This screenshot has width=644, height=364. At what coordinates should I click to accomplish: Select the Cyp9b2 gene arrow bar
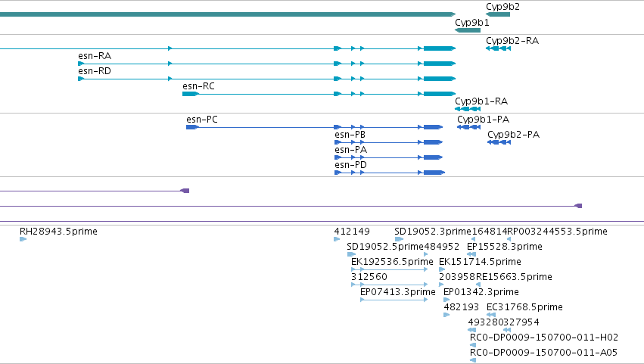(498, 14)
